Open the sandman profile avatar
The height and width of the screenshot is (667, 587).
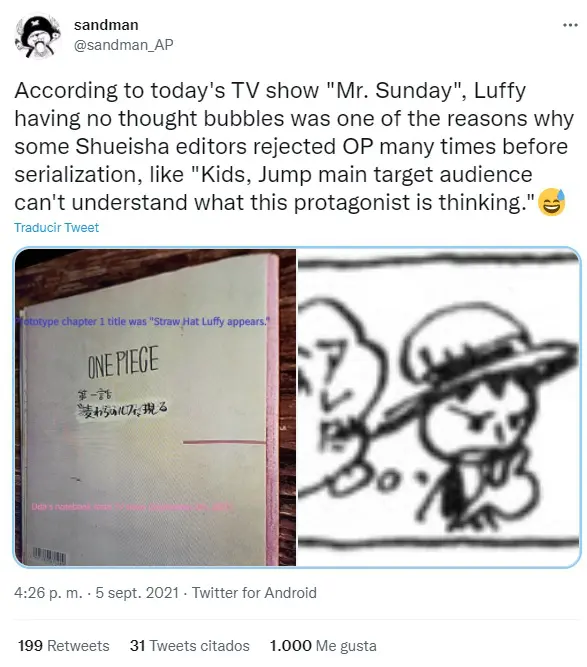tap(37, 36)
